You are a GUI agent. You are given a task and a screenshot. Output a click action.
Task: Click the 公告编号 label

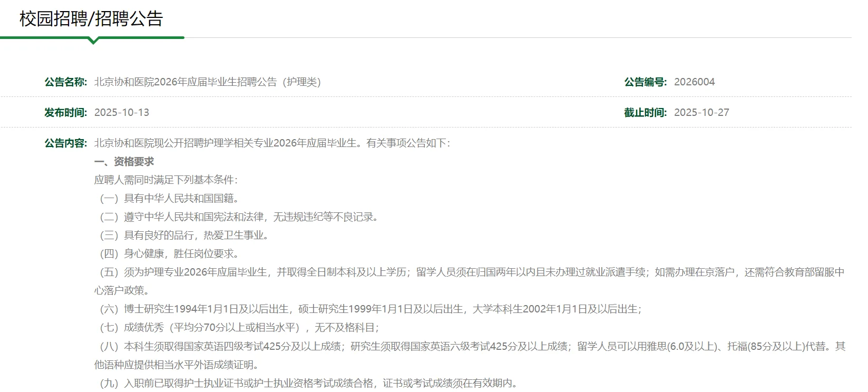(646, 82)
